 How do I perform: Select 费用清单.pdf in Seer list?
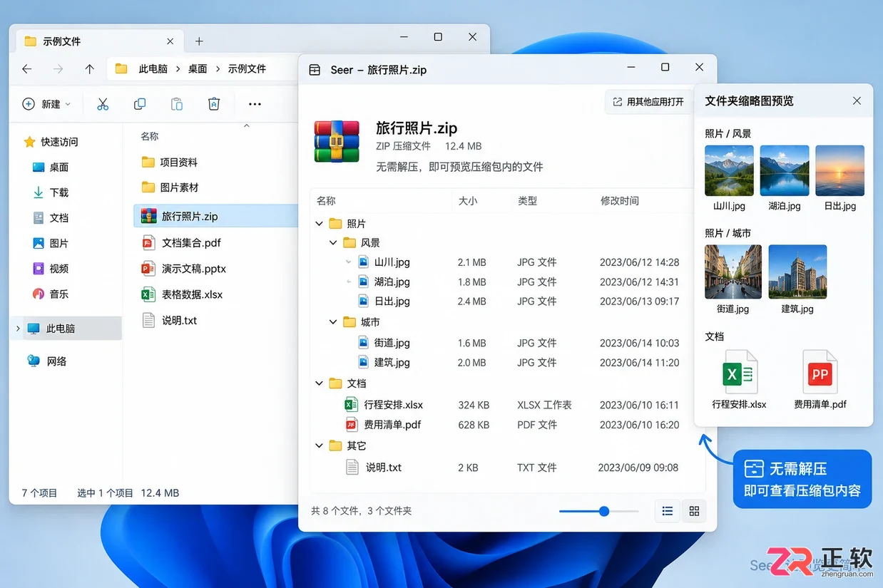pos(502,425)
